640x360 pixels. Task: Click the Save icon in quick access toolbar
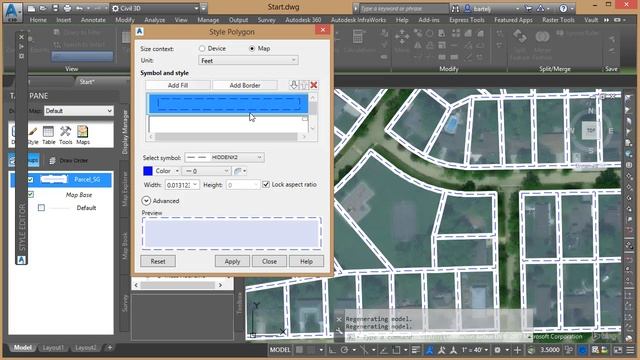55,8
